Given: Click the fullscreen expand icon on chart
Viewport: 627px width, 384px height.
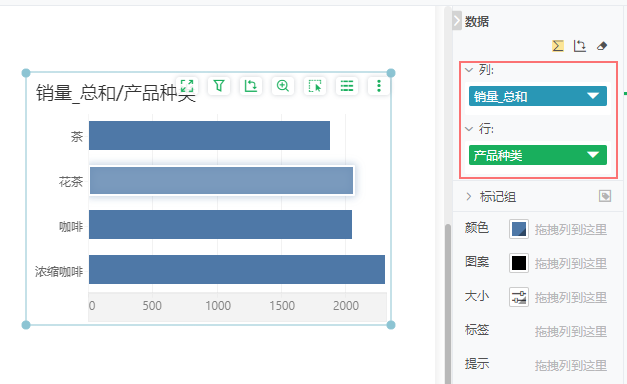Looking at the screenshot, I should tap(187, 86).
